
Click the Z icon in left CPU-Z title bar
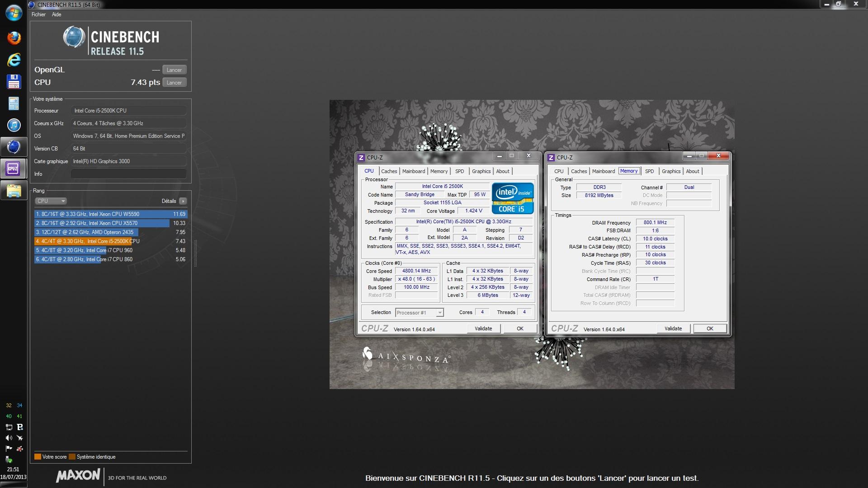point(361,158)
